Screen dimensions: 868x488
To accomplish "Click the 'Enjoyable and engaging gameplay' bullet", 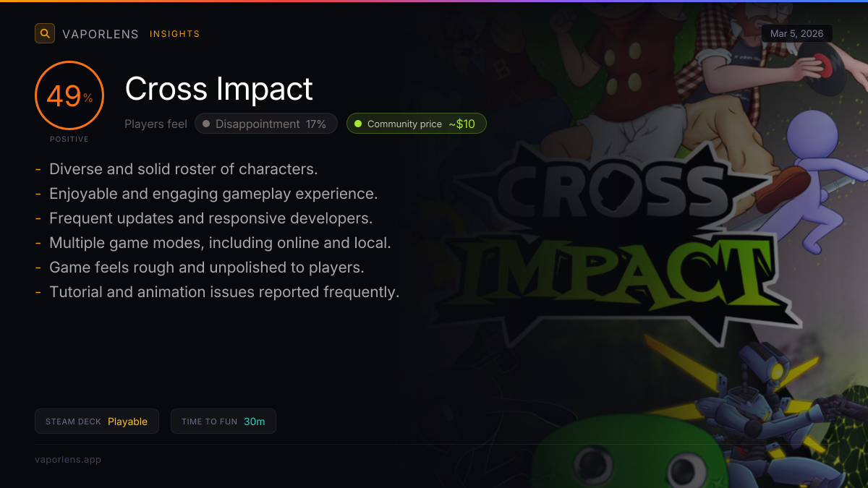I will (x=213, y=194).
